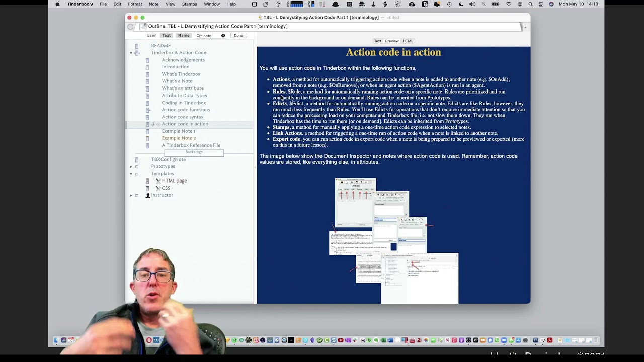Open Control Center in menu bar
The width and height of the screenshot is (644, 362).
coord(540,4)
